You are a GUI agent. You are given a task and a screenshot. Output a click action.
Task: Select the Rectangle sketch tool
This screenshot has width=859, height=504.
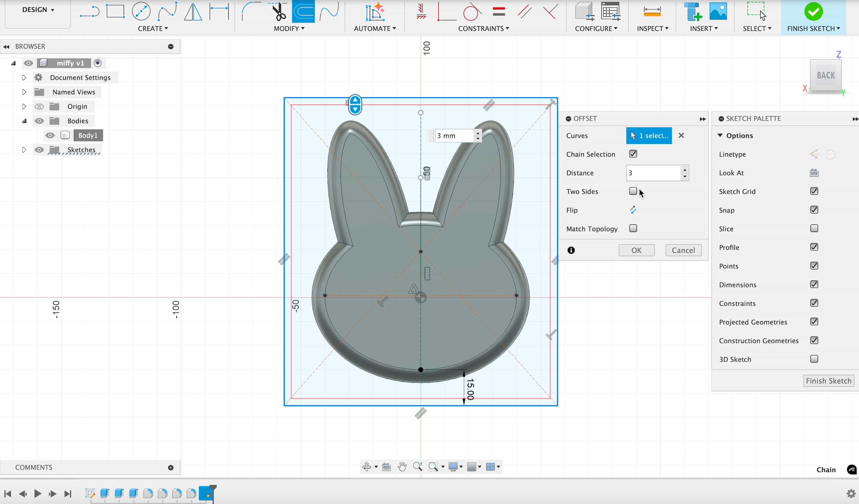(115, 11)
